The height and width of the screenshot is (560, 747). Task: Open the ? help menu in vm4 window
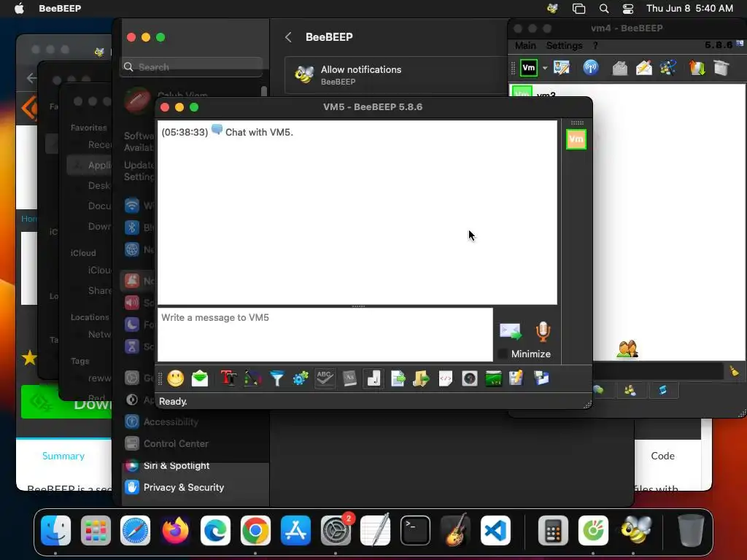[x=595, y=46]
